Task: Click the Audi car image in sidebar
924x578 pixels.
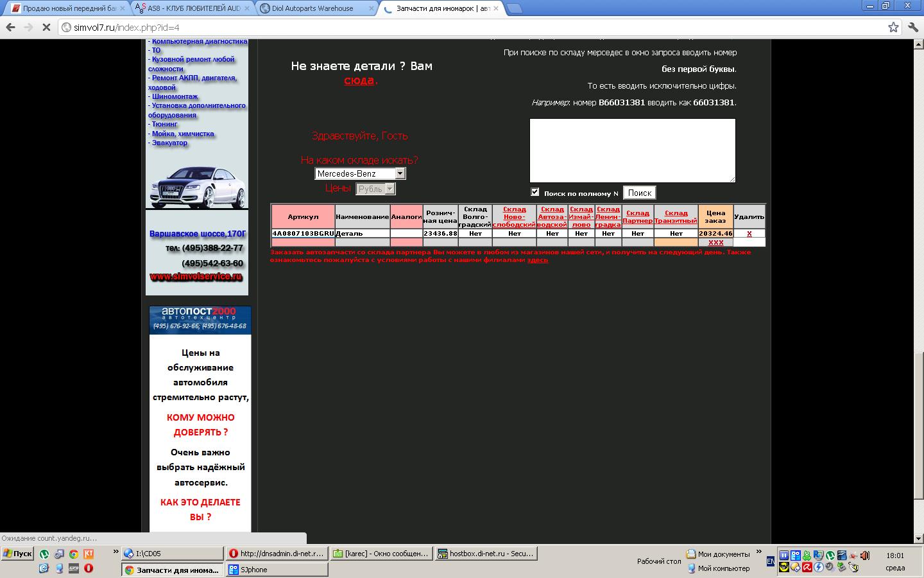Action: (197, 186)
